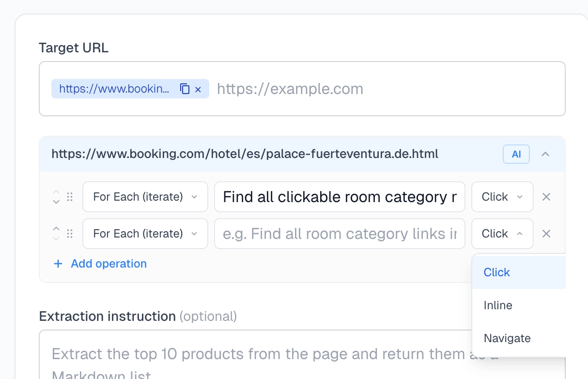588x379 pixels.
Task: Collapse the palace-fuerteventura URL section
Action: pyautogui.click(x=545, y=154)
